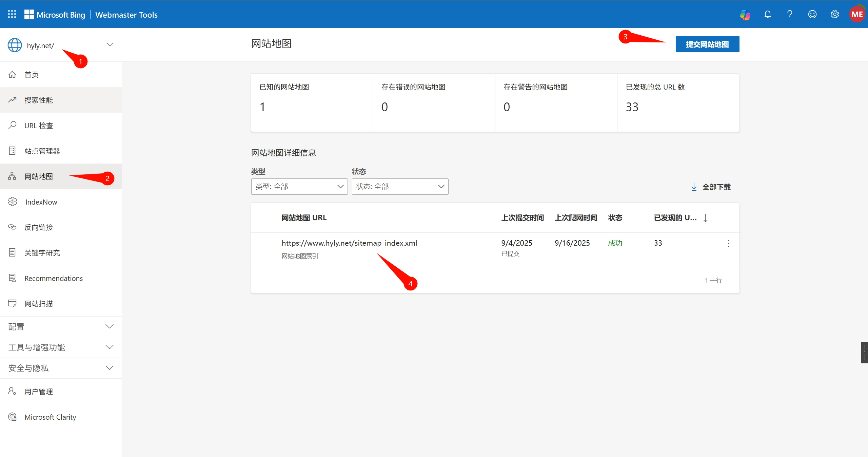Open the 类型: 全部 dropdown

tap(299, 187)
